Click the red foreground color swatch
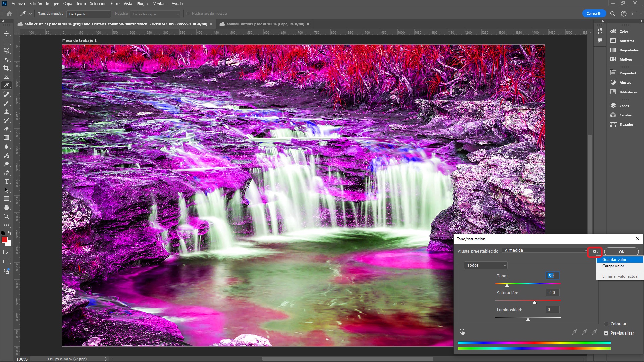 coord(5,240)
